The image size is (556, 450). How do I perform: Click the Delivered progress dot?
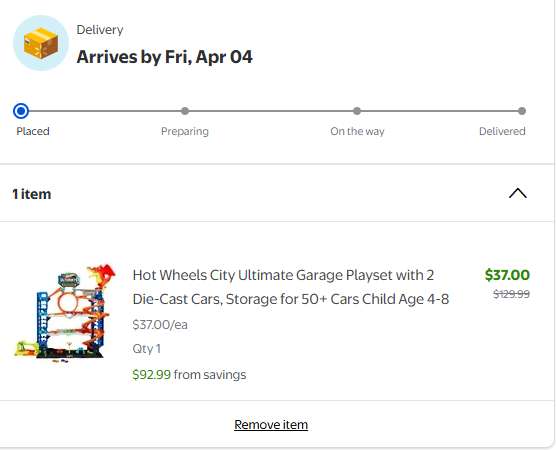522,111
